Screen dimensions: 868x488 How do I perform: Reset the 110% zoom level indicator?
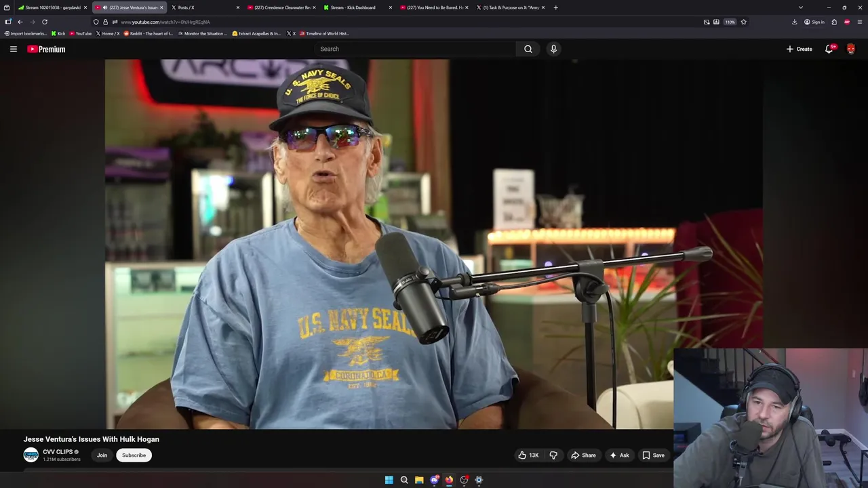pyautogui.click(x=730, y=22)
